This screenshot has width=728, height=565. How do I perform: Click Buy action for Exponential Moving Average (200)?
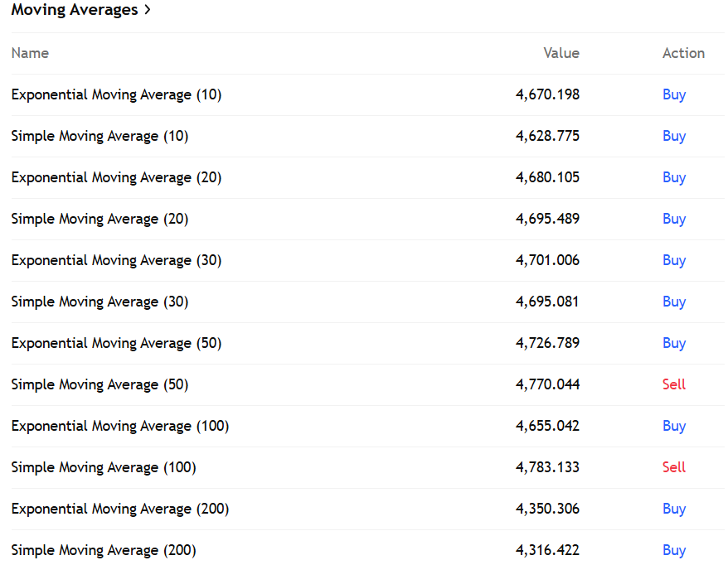pyautogui.click(x=674, y=509)
